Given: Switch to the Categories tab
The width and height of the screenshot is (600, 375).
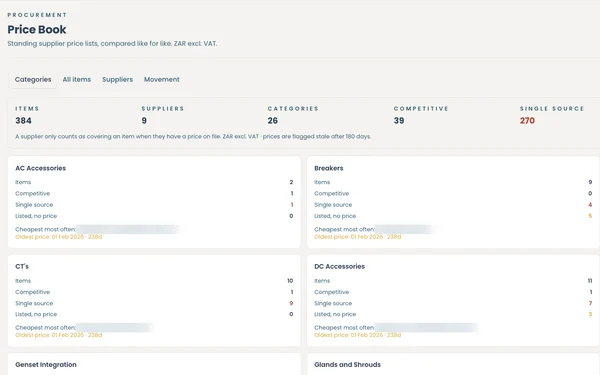Looking at the screenshot, I should point(33,80).
